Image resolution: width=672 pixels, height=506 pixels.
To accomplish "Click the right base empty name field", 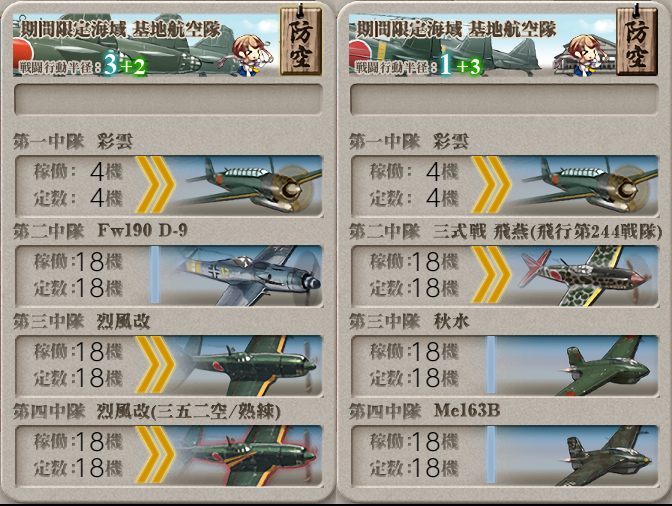I will coord(504,99).
